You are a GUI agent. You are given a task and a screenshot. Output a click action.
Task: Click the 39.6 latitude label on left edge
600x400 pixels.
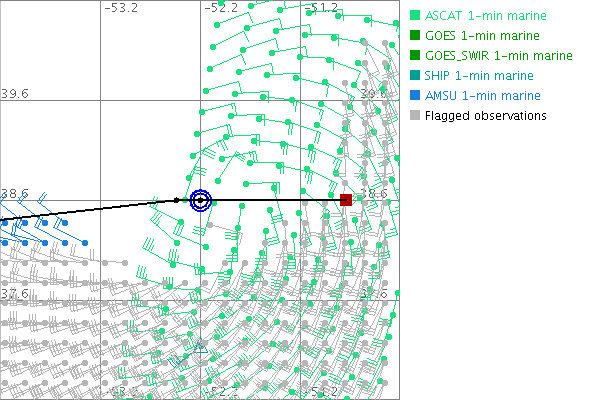point(15,93)
